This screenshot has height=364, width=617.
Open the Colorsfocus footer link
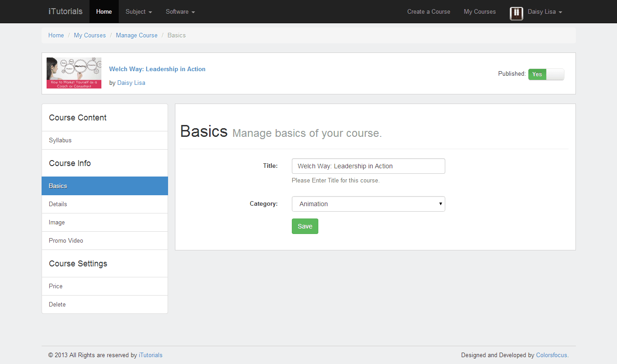click(x=552, y=355)
